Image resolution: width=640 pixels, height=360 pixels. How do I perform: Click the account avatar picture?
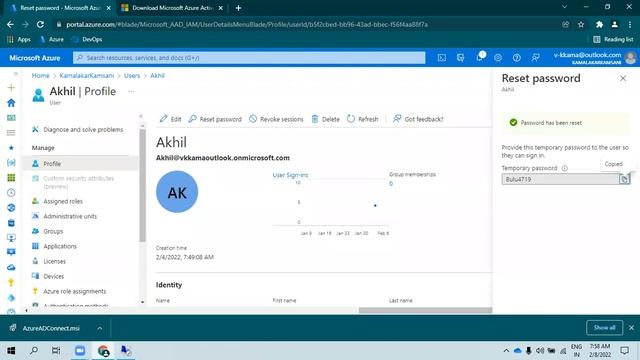click(631, 58)
